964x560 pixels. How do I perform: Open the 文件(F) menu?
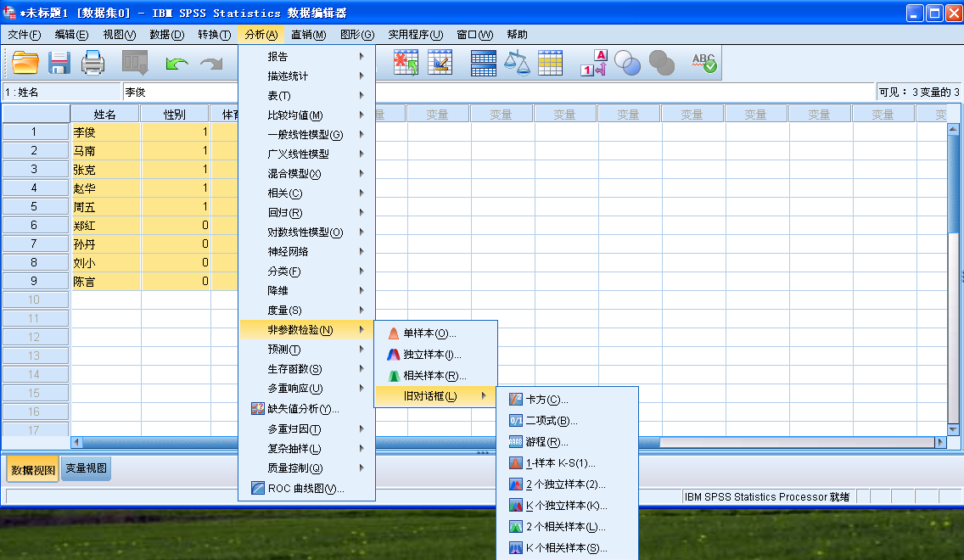24,35
